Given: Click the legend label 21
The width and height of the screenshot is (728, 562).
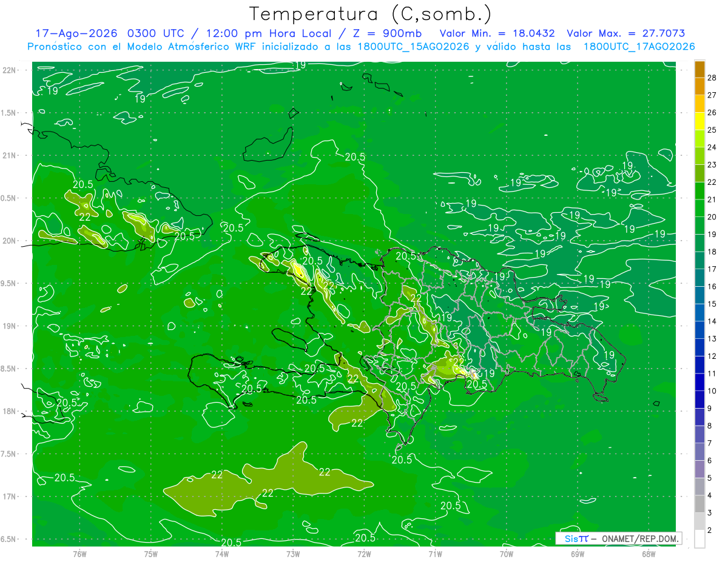Looking at the screenshot, I should coord(712,199).
